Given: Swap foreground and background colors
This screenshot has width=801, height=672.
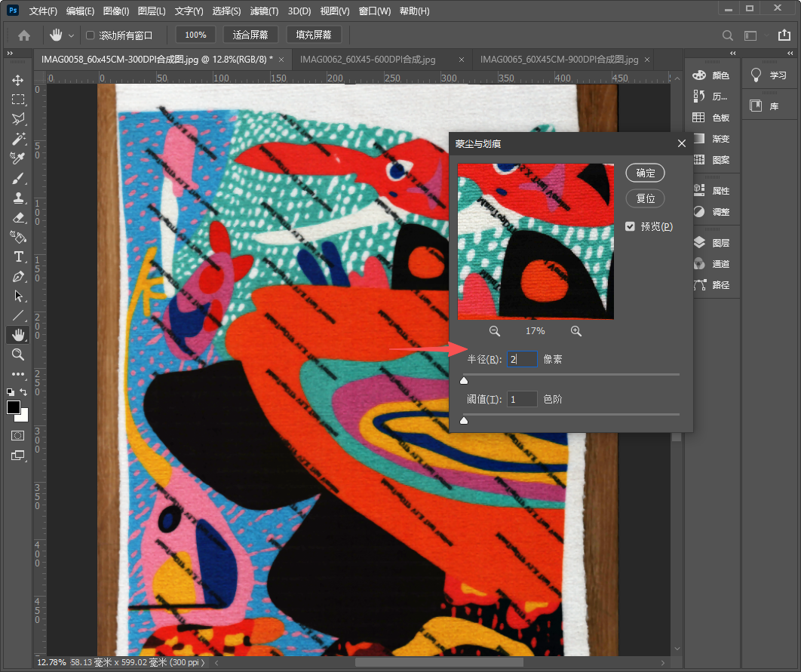Looking at the screenshot, I should [23, 392].
